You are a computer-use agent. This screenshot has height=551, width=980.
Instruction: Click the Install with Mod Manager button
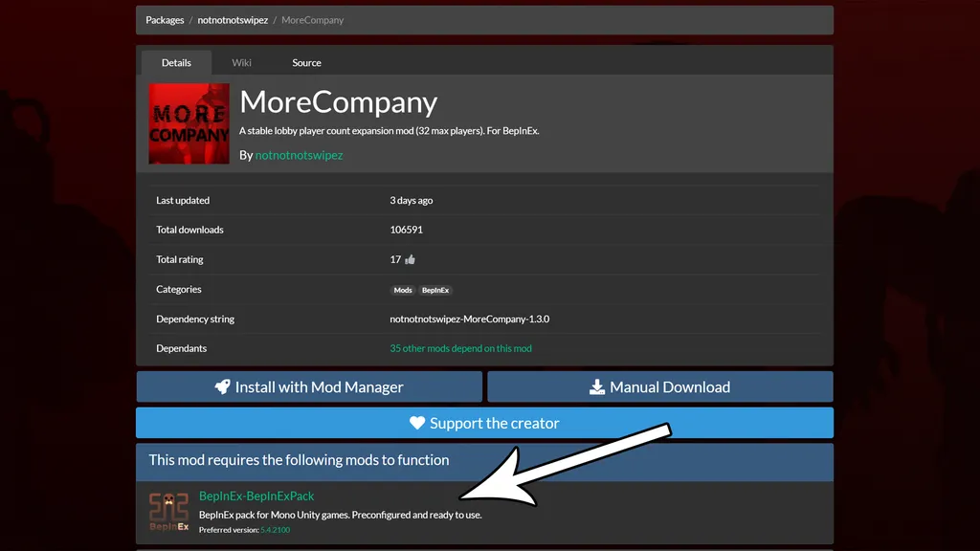[309, 386]
